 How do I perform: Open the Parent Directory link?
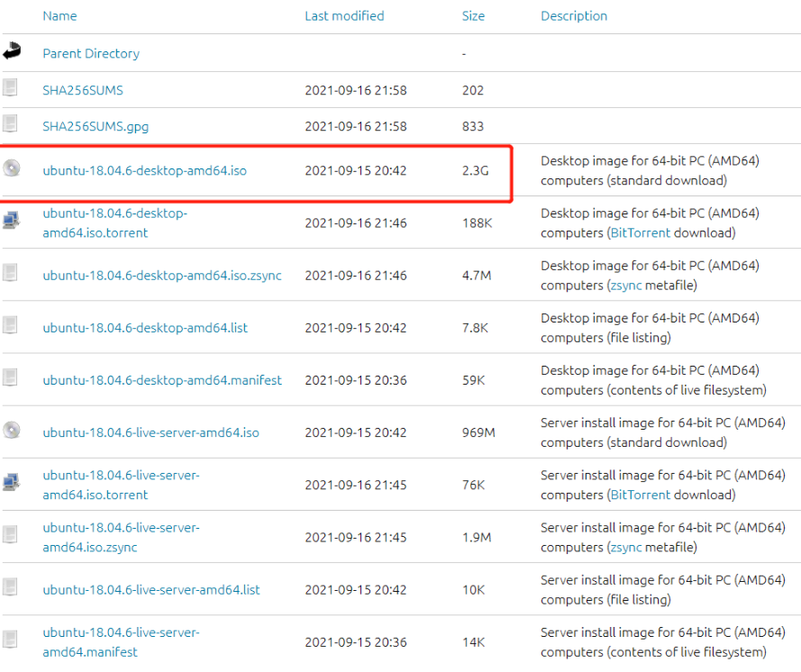tap(91, 54)
